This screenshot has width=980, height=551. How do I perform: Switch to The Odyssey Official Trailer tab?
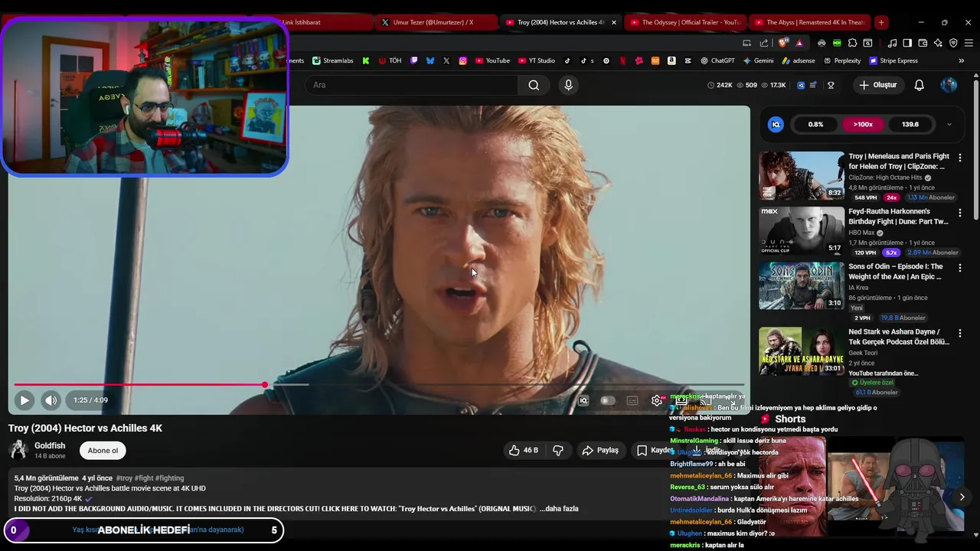[684, 22]
